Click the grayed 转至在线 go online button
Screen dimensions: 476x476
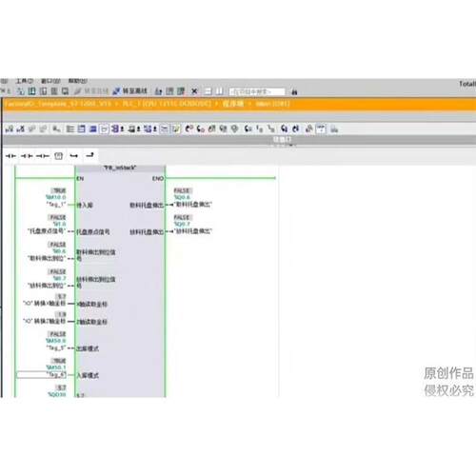coord(91,91)
